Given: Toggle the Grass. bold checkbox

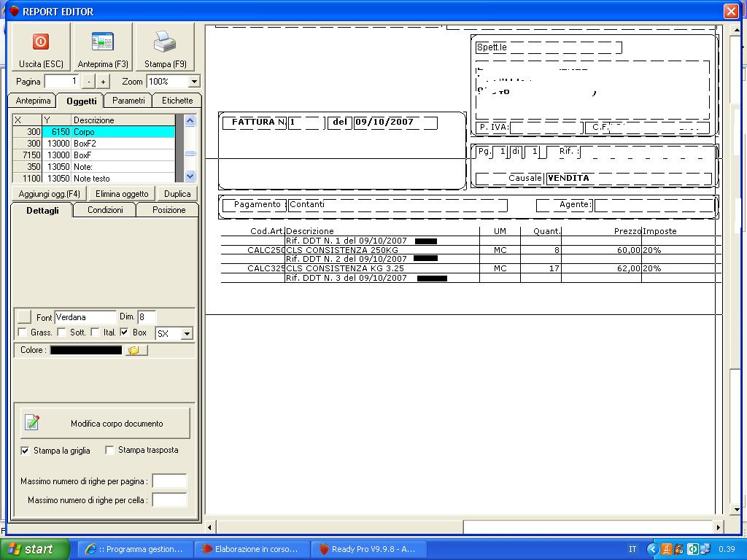Looking at the screenshot, I should (x=22, y=332).
